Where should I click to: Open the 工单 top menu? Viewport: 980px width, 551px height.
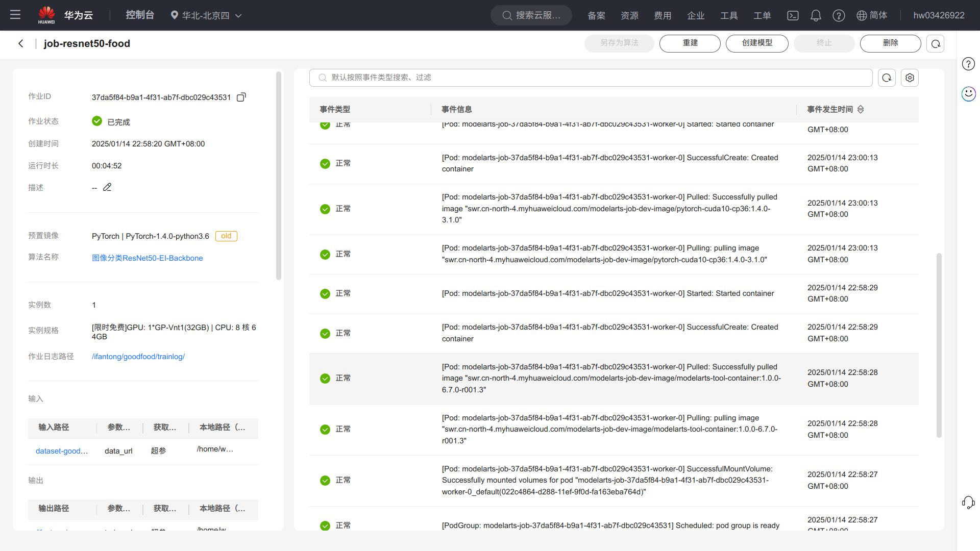tap(762, 15)
